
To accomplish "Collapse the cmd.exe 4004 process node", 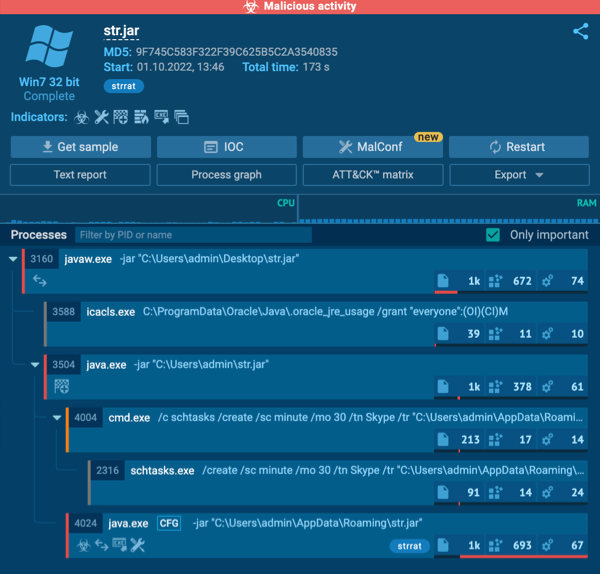I will tap(57, 418).
